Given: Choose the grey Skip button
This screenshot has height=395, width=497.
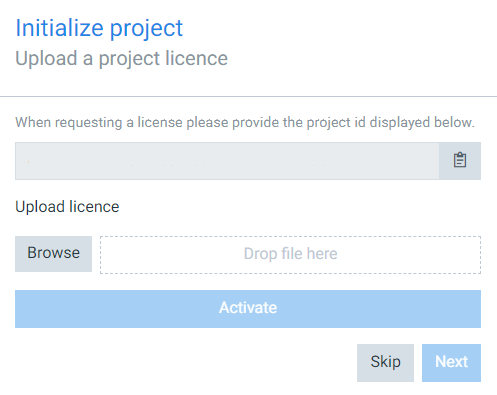Looking at the screenshot, I should click(x=385, y=363).
